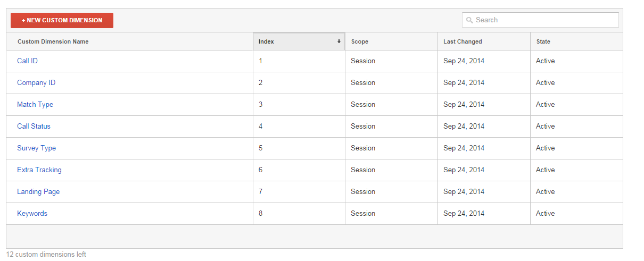Sort by the State column header
The width and height of the screenshot is (644, 261).
(x=543, y=41)
